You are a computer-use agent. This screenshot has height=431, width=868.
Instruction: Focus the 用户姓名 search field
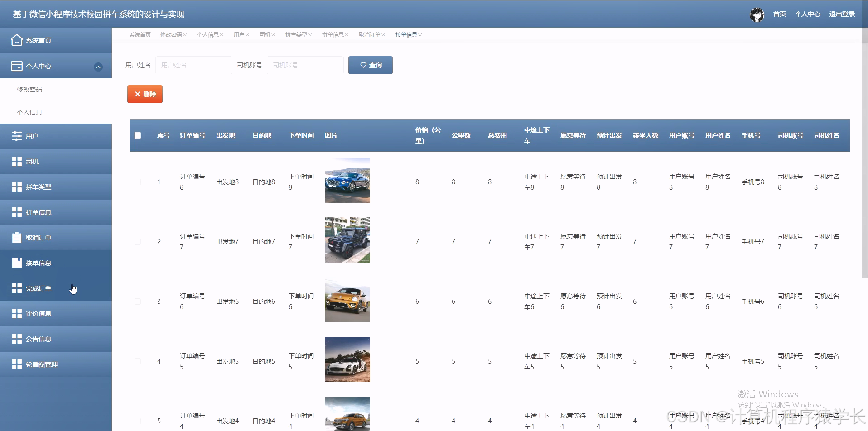[194, 65]
